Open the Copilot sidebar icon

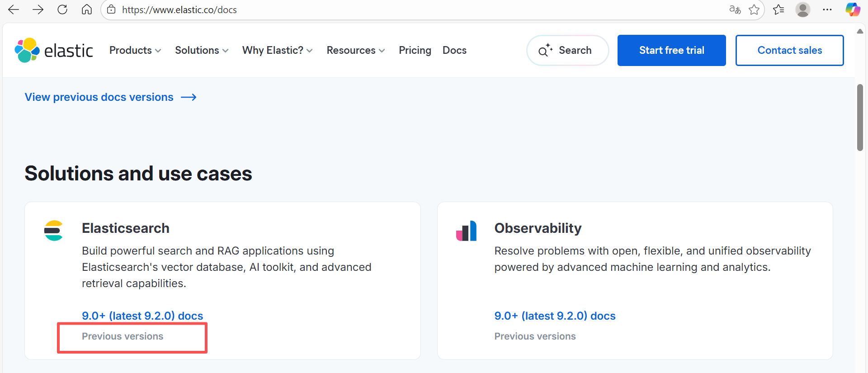(x=853, y=9)
